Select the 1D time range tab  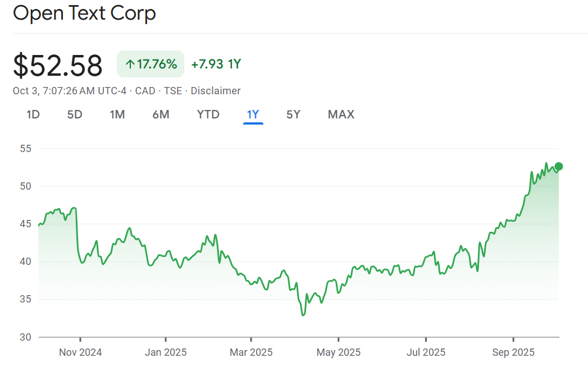point(33,114)
